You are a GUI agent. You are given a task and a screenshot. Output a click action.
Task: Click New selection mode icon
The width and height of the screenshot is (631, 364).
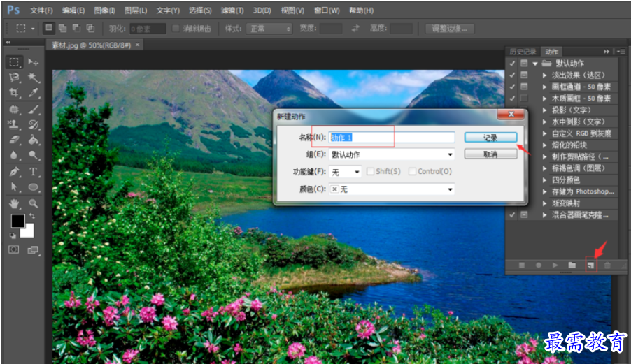tap(49, 28)
